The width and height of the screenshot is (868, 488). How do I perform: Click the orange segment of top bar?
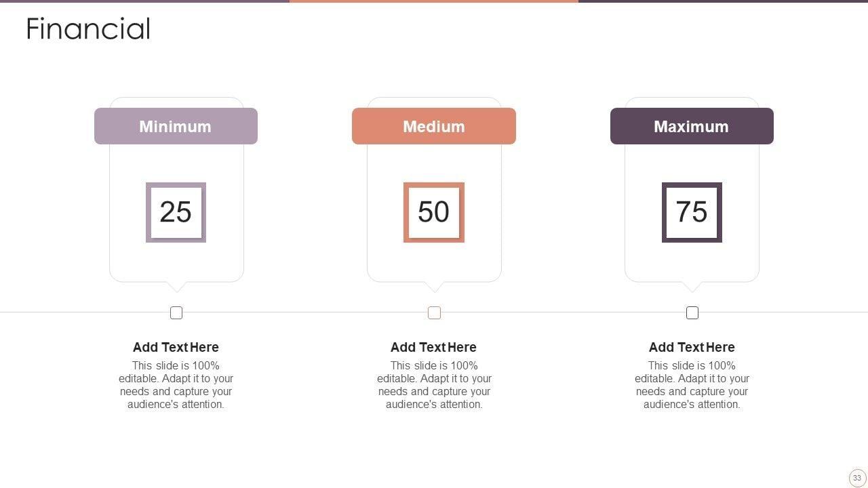[x=433, y=1]
